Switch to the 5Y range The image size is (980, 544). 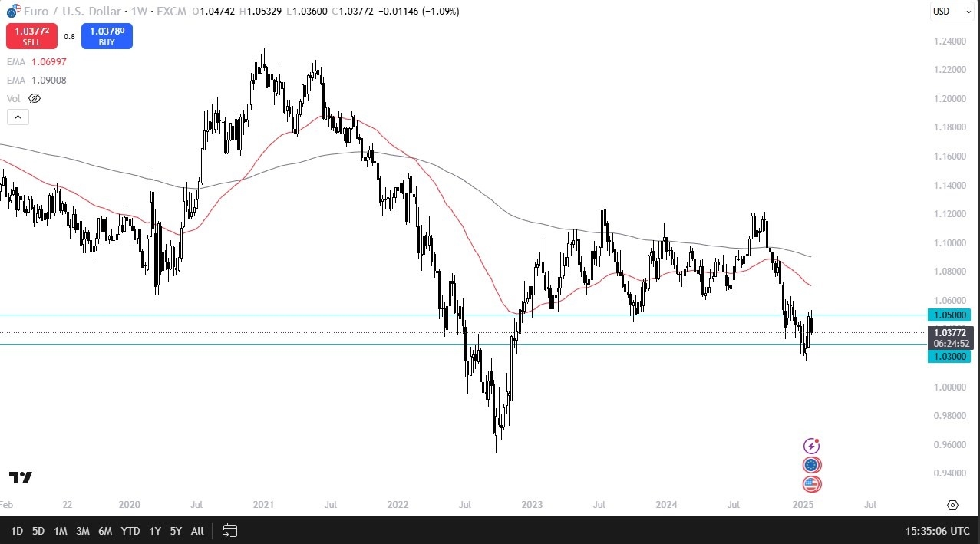pyautogui.click(x=176, y=530)
